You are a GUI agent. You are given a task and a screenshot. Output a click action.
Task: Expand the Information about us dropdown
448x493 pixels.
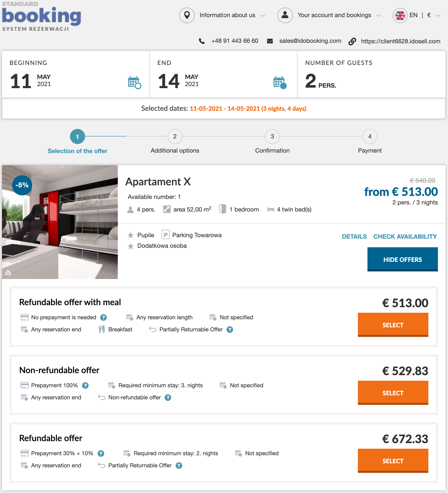[263, 16]
